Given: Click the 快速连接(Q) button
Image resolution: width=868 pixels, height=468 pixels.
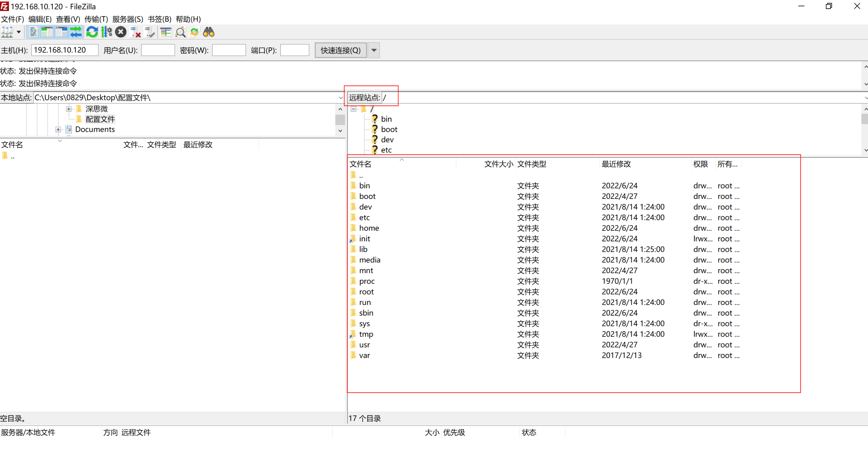Looking at the screenshot, I should 340,50.
